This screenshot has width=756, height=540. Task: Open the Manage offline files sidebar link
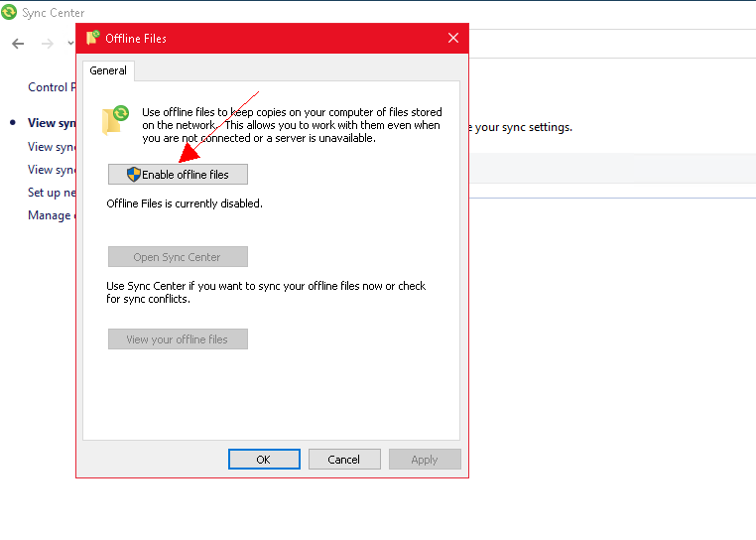(x=50, y=215)
